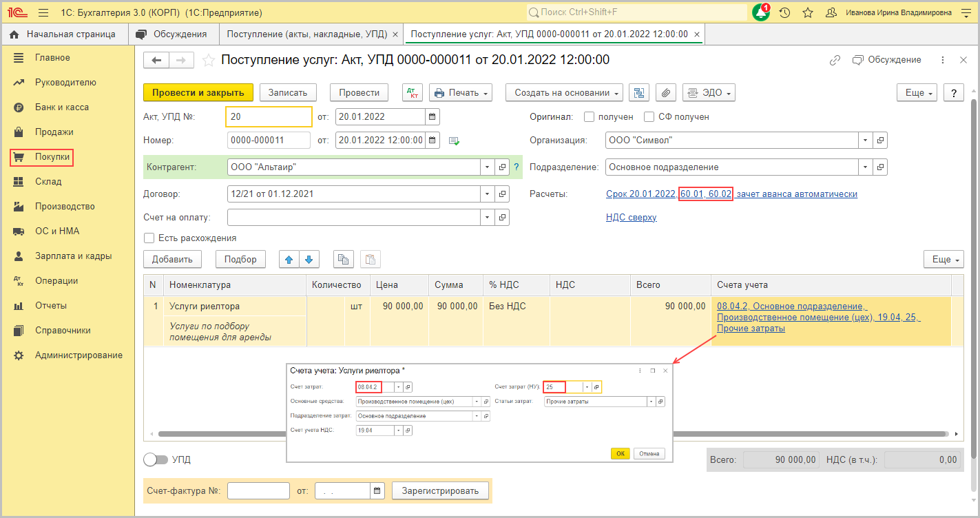Expand the Контрагент dropdown
980x518 pixels.
(x=488, y=167)
